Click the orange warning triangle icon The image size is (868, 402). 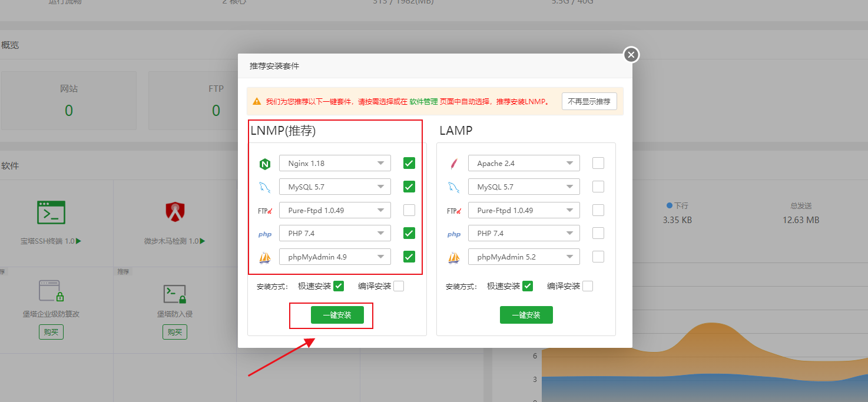point(257,101)
